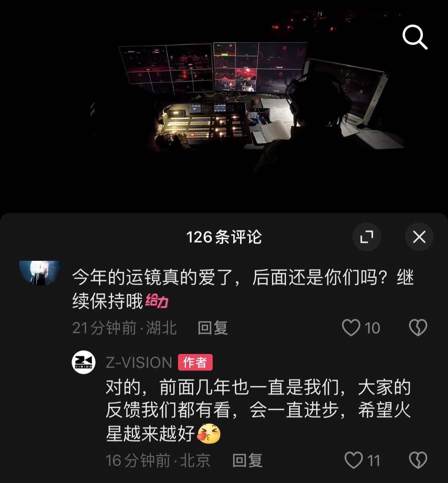Screen dimensions: 448x483
Task: Open the first commenter's profile avatar
Action: tap(41, 273)
